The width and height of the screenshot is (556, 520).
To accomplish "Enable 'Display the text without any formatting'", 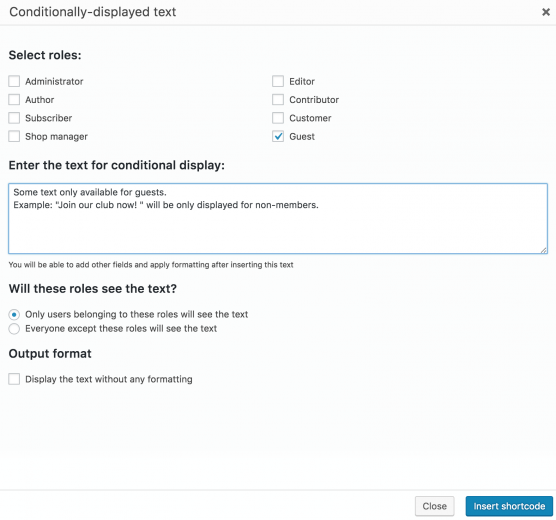I will 14,379.
